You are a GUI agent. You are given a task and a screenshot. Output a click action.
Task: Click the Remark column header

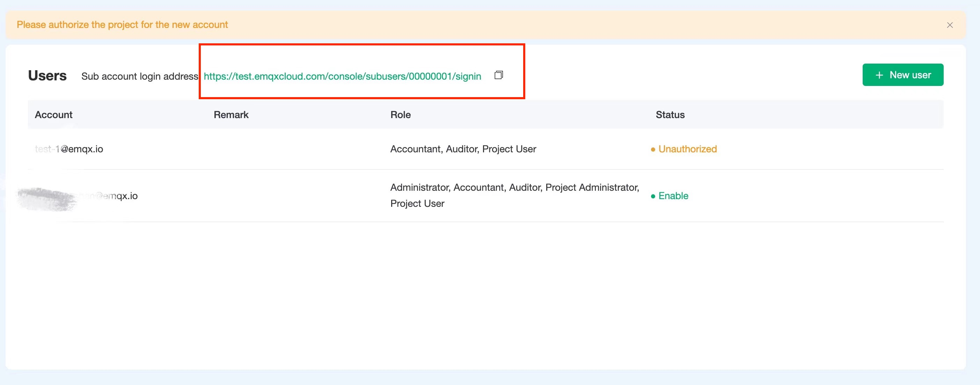(x=231, y=115)
